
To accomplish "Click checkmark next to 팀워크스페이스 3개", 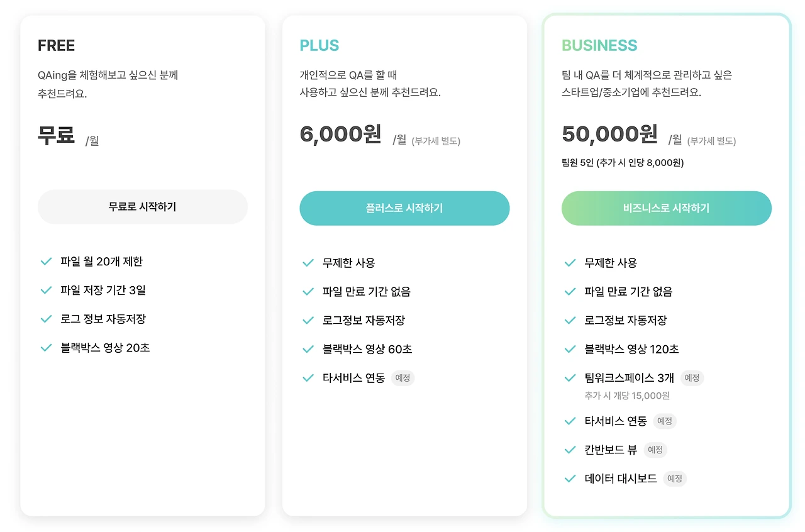I will pyautogui.click(x=570, y=378).
